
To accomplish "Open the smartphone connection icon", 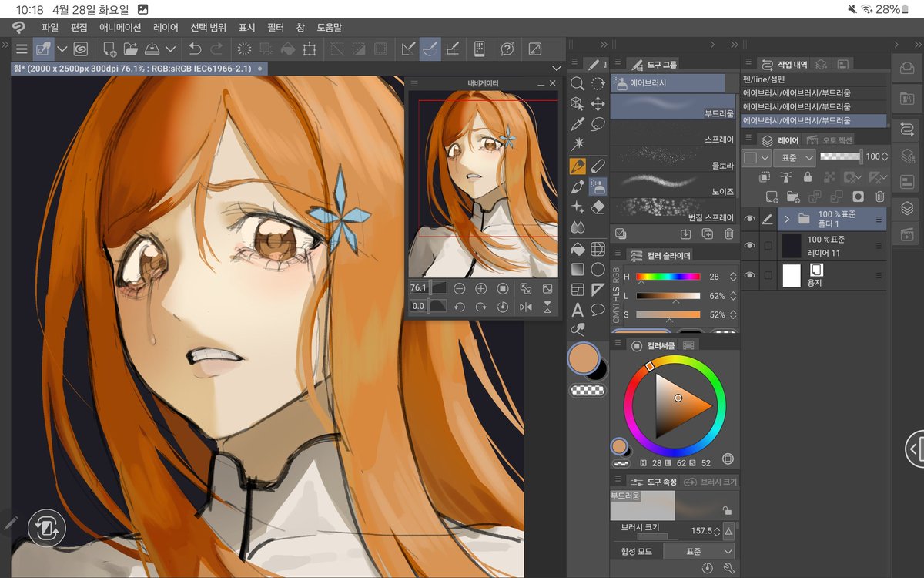I will (x=479, y=49).
